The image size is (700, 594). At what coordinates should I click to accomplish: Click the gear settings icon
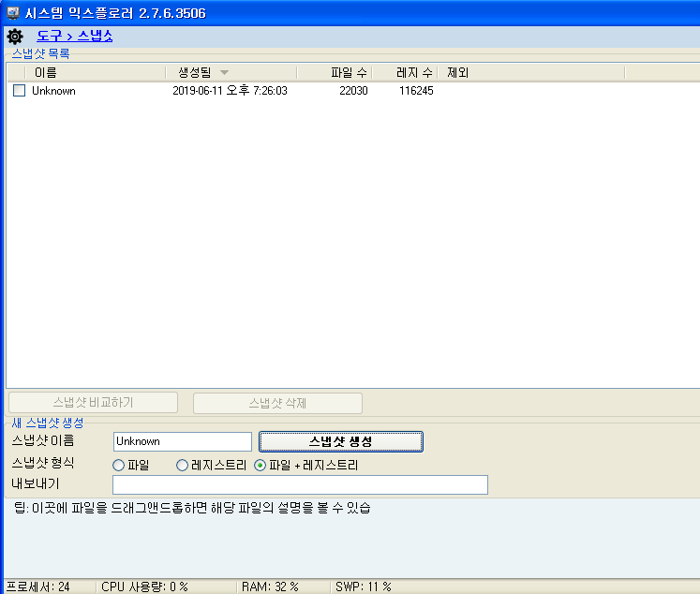[x=15, y=37]
